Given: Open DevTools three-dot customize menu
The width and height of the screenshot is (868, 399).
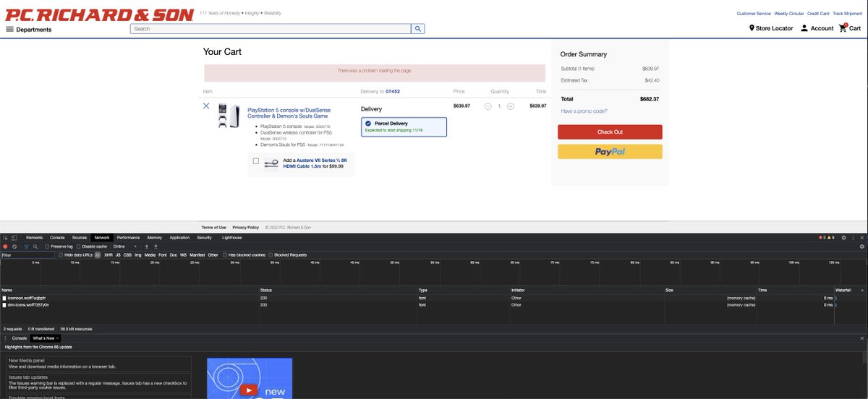Looking at the screenshot, I should (853, 237).
